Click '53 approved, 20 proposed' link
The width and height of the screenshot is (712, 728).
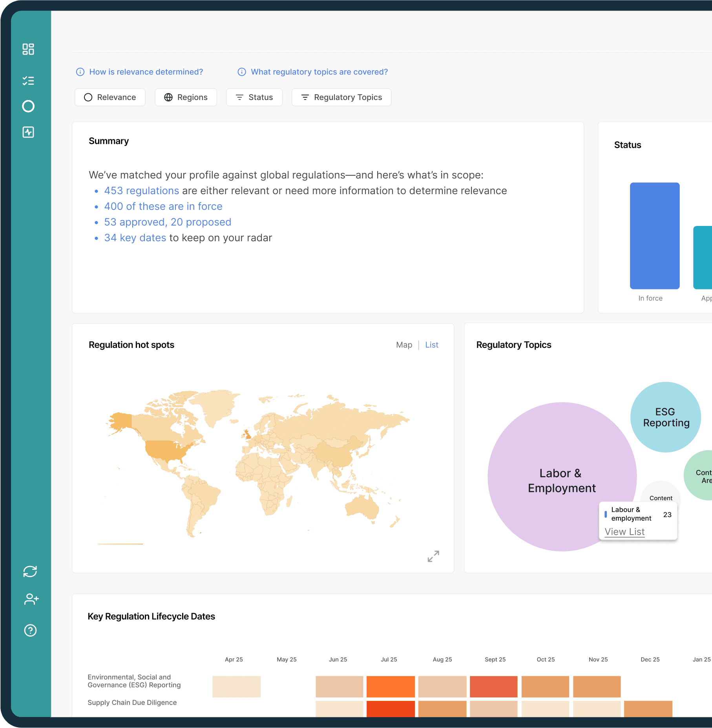click(168, 222)
